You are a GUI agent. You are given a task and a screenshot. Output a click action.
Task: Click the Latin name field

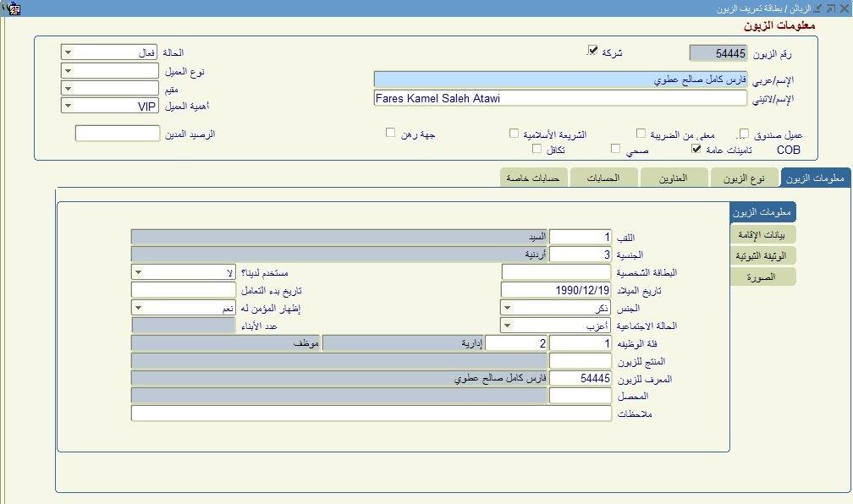tap(559, 98)
